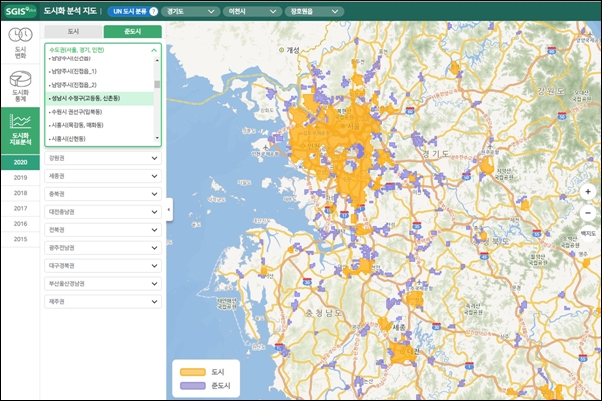Select year 2020
Viewport: 602px width, 401px height.
click(20, 162)
